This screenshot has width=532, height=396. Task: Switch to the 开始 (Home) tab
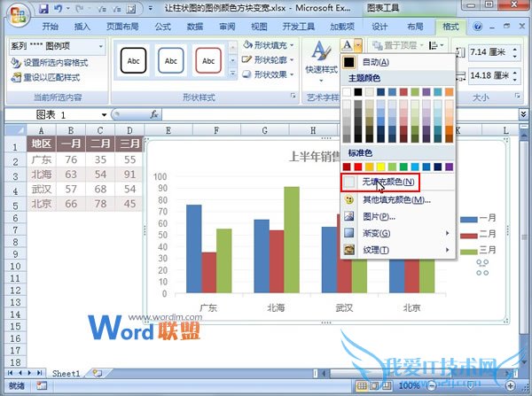[x=51, y=27]
